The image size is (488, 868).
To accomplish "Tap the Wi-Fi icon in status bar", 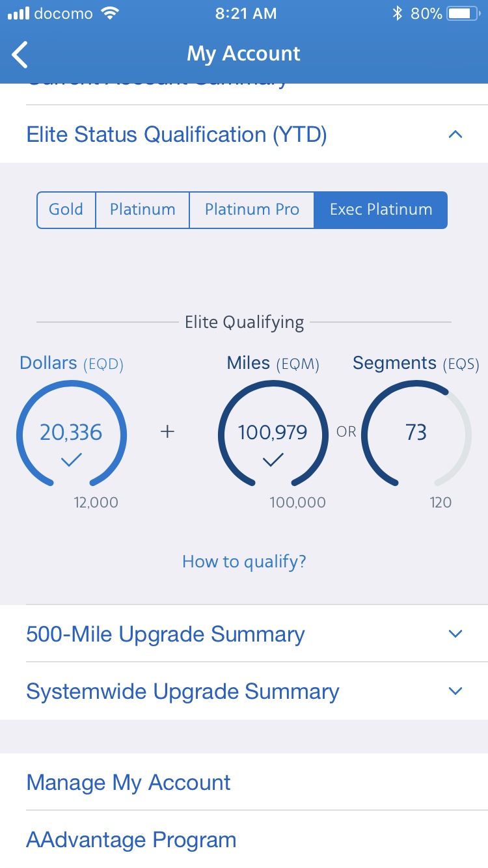I will [x=111, y=14].
